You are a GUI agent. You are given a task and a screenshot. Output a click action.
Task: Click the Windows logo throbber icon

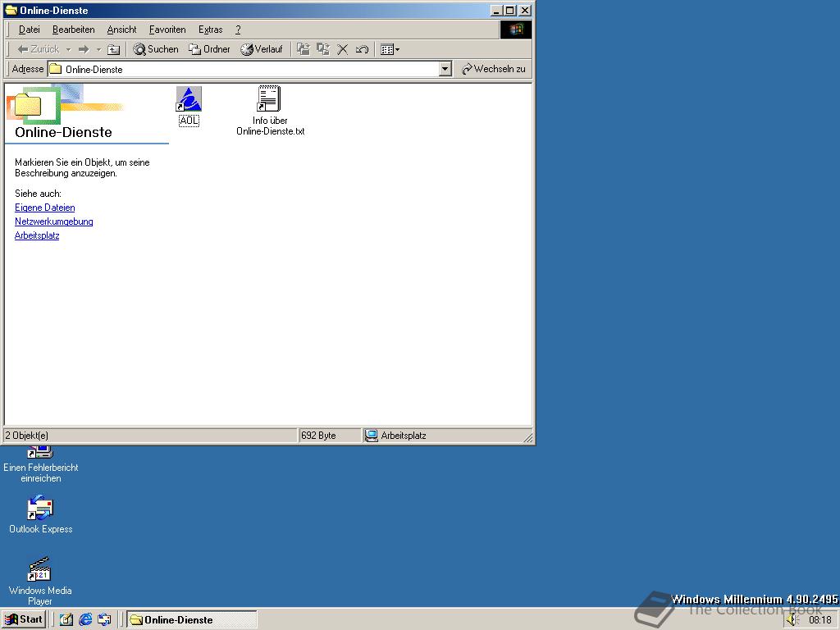click(516, 30)
